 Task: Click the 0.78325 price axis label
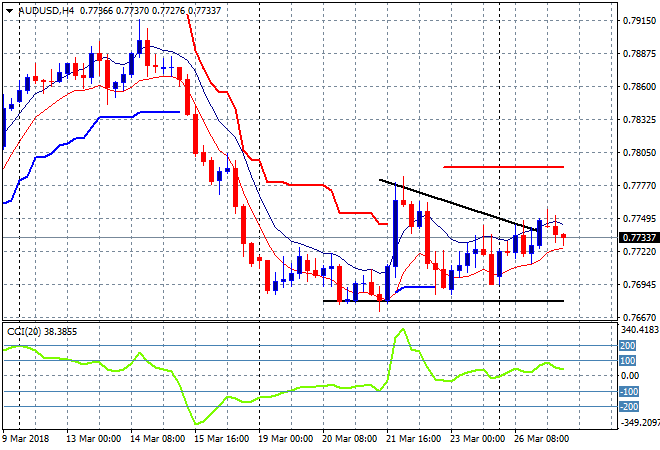pyautogui.click(x=639, y=120)
